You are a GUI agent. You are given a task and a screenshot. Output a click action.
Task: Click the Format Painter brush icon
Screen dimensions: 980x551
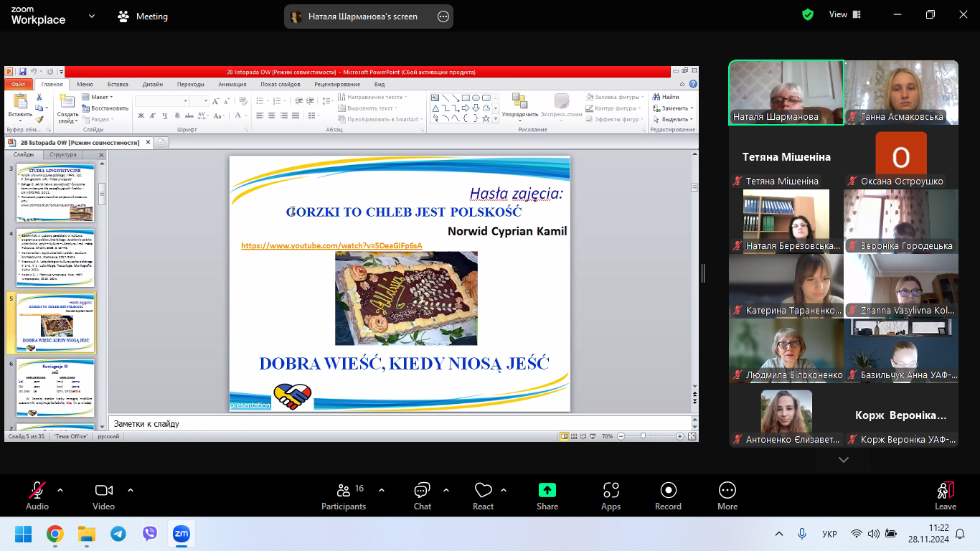pos(39,119)
